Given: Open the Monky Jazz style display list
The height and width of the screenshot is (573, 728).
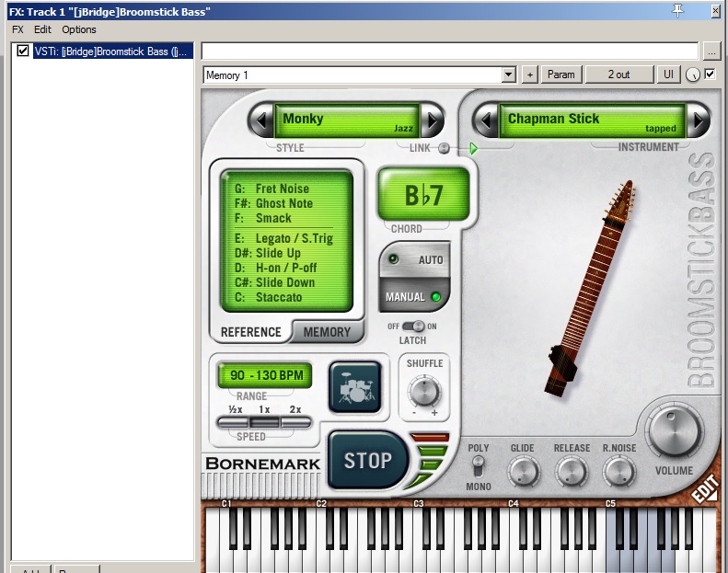Looking at the screenshot, I should tap(347, 120).
